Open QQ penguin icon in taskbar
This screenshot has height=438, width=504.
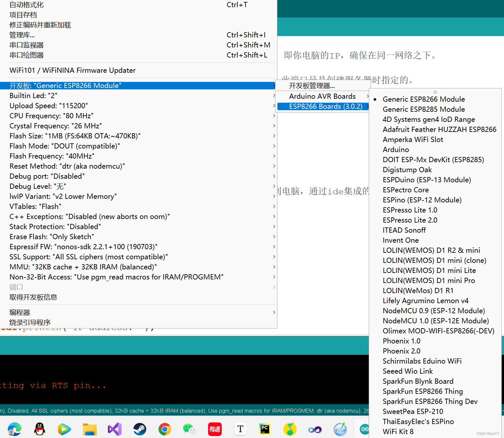point(40,429)
